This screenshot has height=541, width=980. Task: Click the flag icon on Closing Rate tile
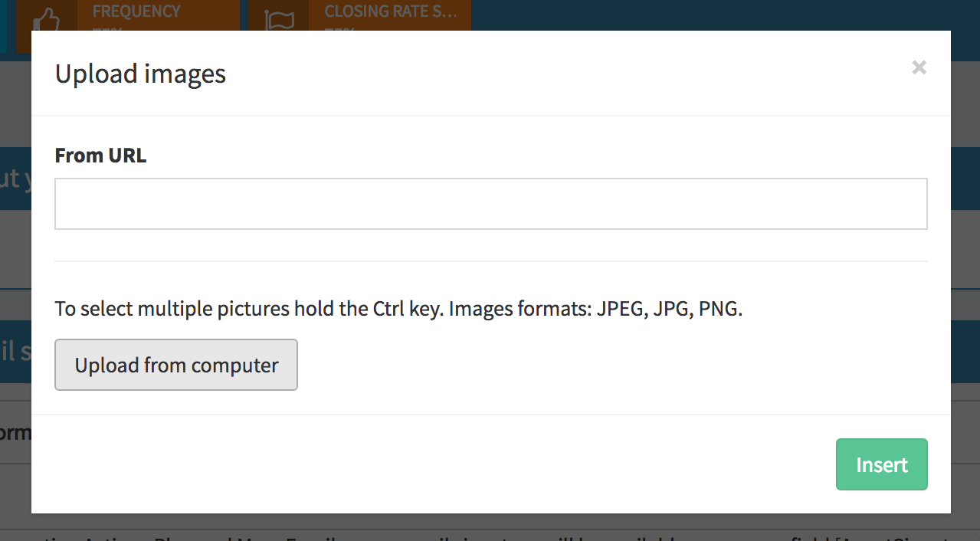279,17
